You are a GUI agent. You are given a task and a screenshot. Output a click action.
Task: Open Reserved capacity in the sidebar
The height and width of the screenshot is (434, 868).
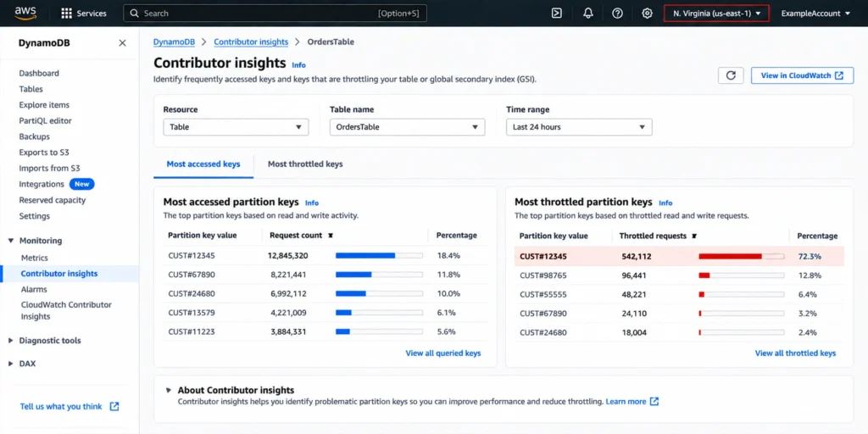coord(53,200)
